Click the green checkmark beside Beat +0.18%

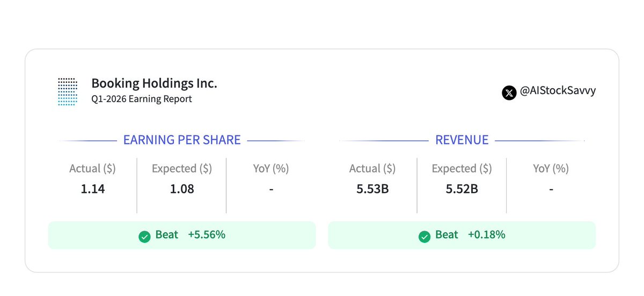[x=424, y=236]
